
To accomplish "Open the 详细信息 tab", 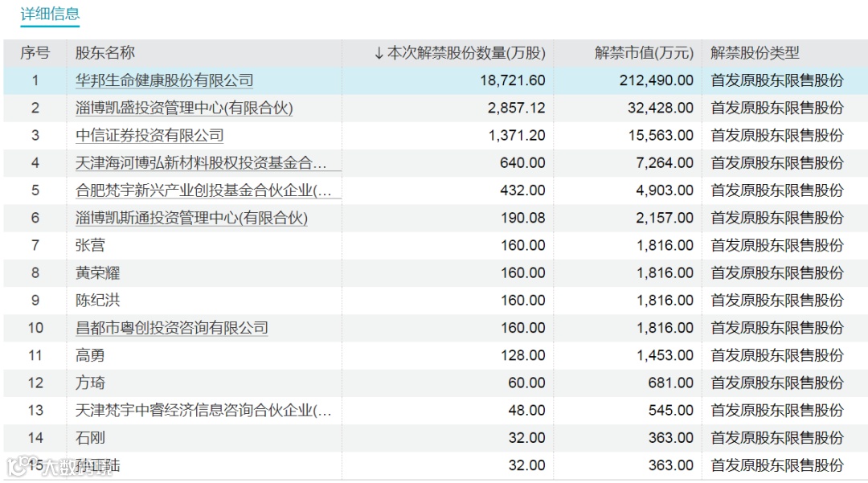I will (x=50, y=14).
